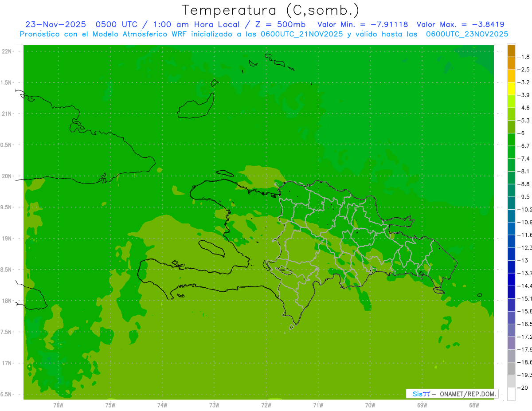Click the '21N' latitude label
Image resolution: width=532 pixels, height=411 pixels.
[7, 114]
